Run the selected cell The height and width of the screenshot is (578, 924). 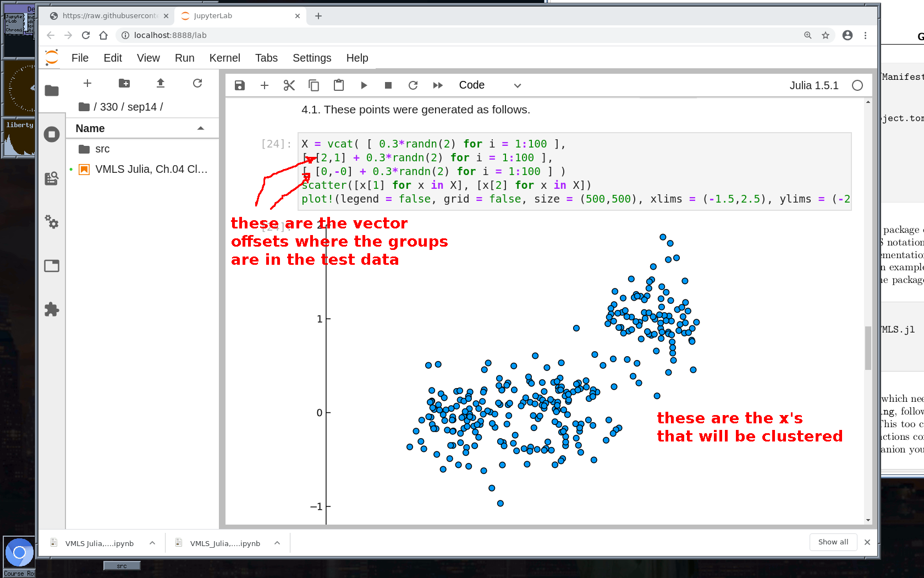[364, 85]
